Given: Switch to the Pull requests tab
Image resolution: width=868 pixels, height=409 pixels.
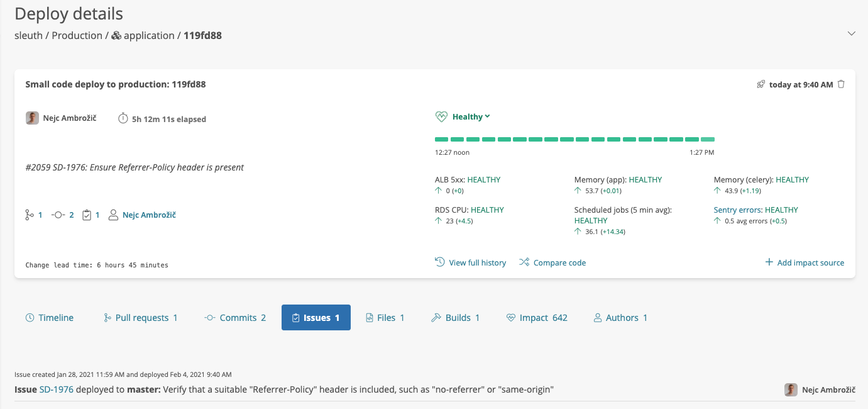Looking at the screenshot, I should point(141,318).
